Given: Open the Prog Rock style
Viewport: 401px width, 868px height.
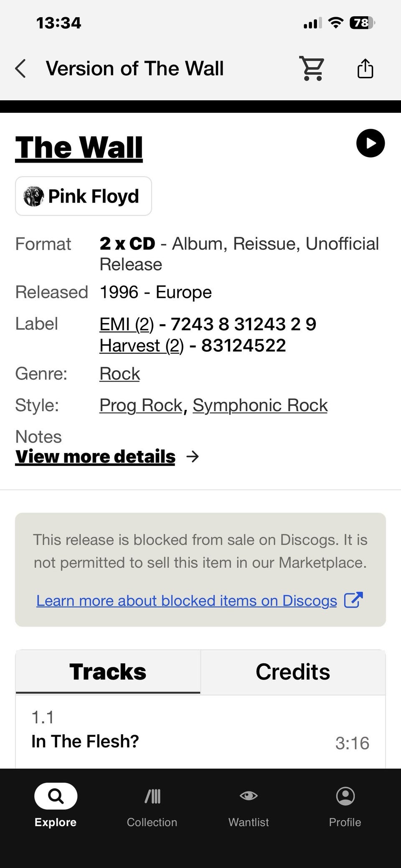Looking at the screenshot, I should click(141, 405).
